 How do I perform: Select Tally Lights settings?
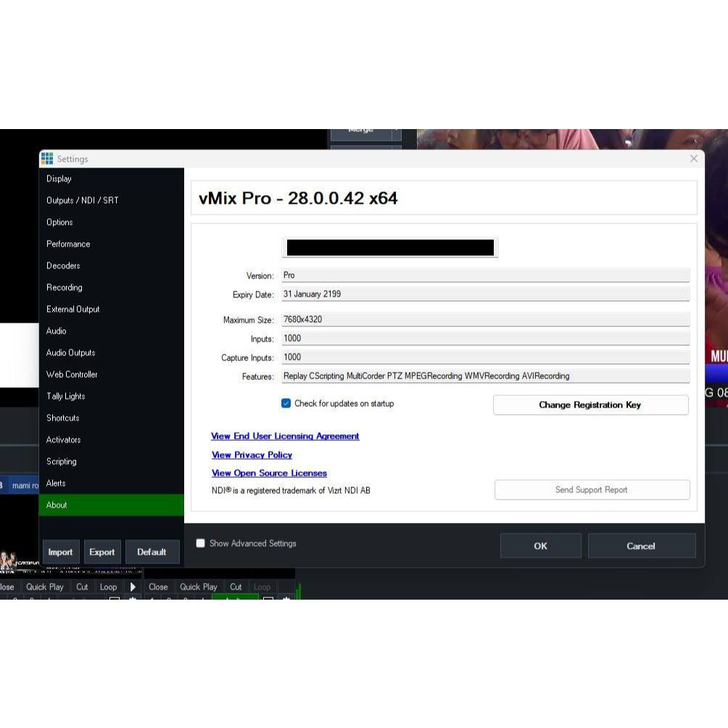(x=112, y=397)
